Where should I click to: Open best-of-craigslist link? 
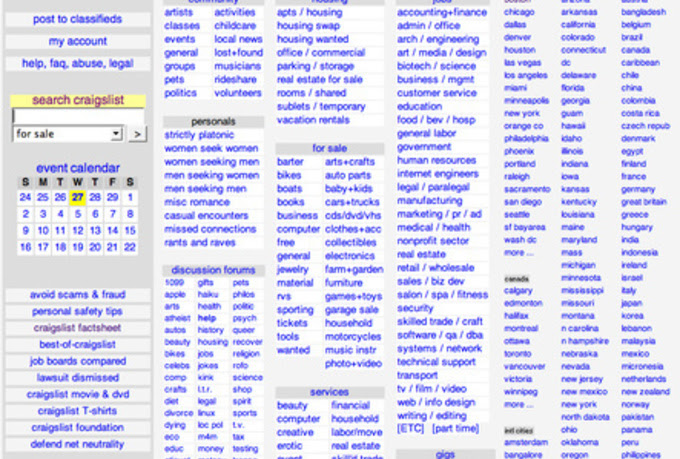coord(78,344)
